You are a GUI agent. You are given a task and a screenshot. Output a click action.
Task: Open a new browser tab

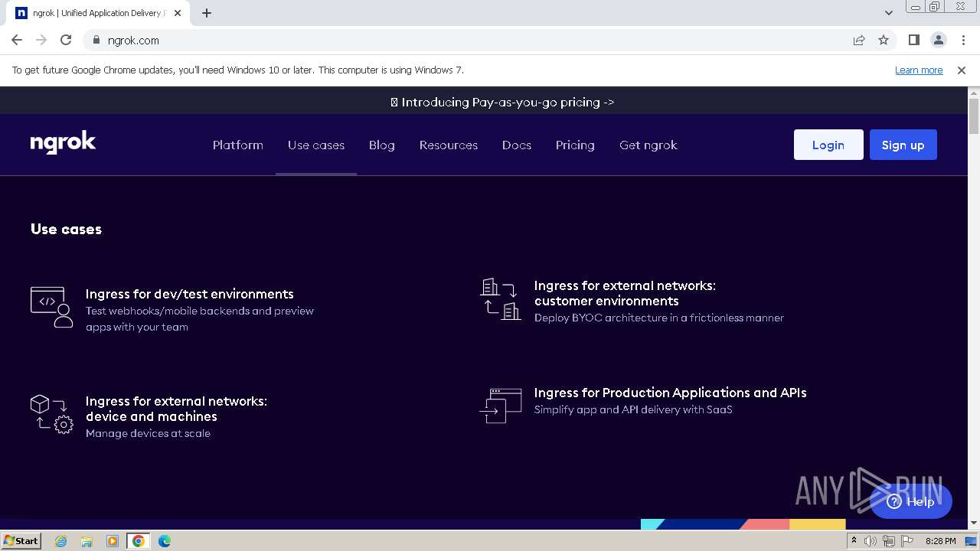[207, 12]
